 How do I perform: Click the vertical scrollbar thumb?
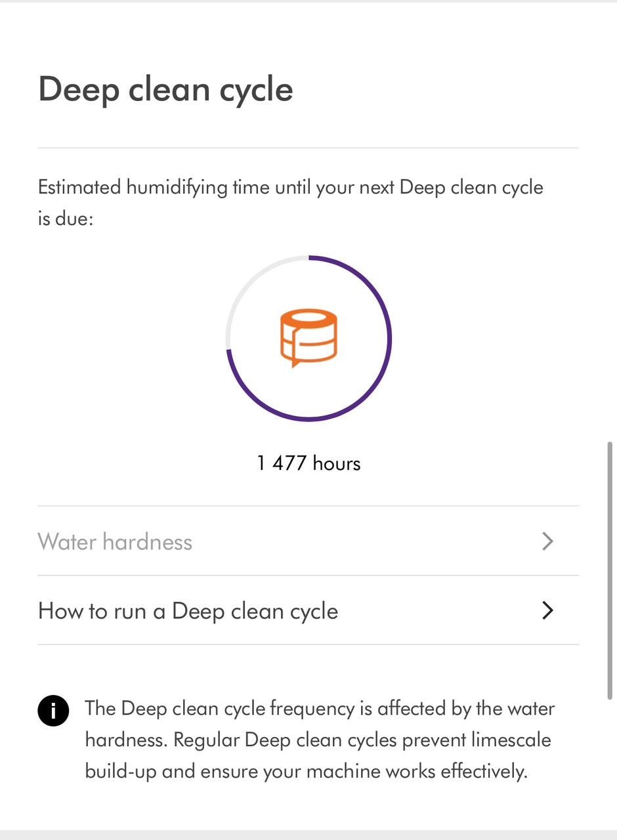[x=610, y=571]
